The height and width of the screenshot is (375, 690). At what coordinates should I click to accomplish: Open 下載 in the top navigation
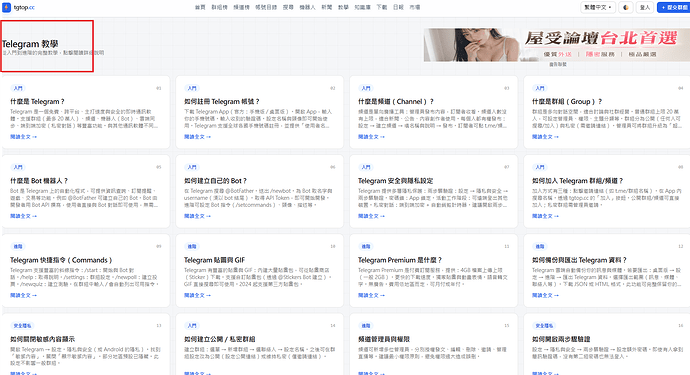[382, 7]
